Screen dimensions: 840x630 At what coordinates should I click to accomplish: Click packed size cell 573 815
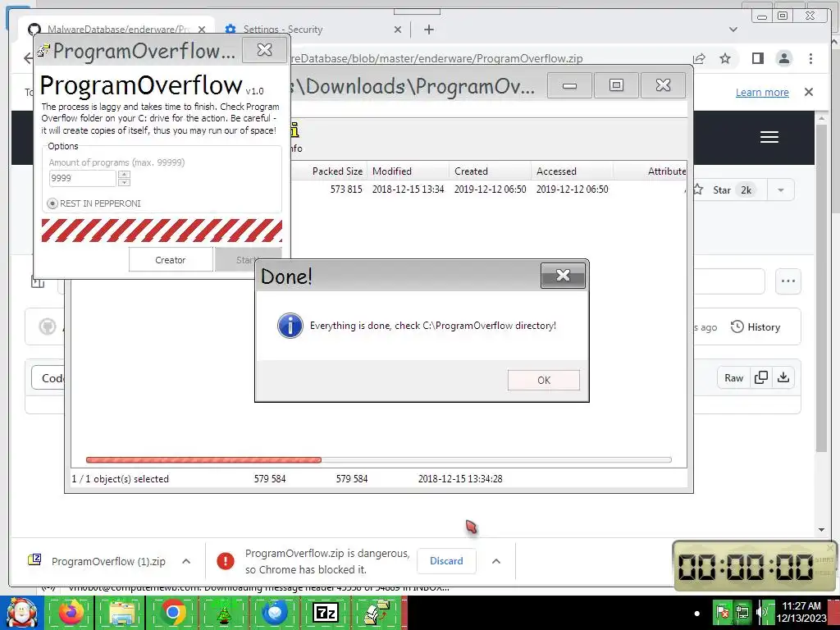(x=346, y=189)
